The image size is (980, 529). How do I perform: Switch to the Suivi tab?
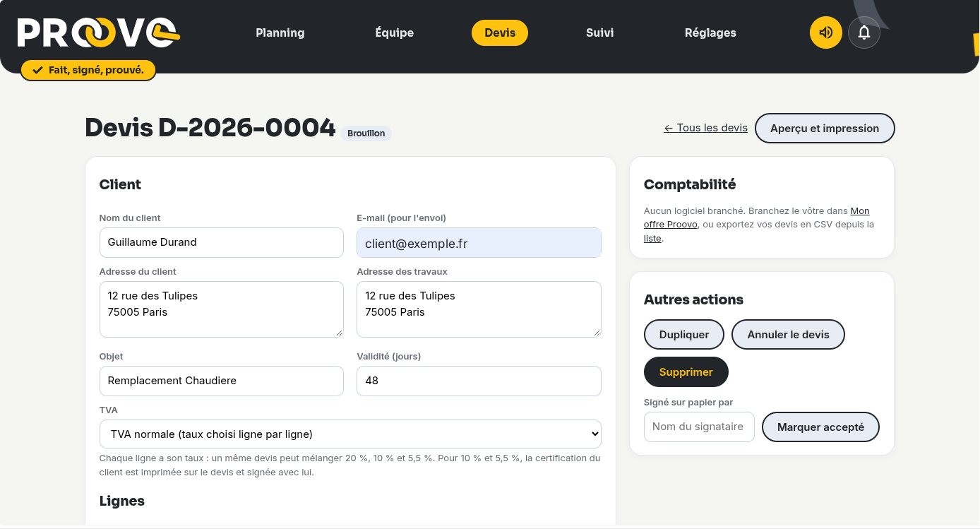[600, 32]
